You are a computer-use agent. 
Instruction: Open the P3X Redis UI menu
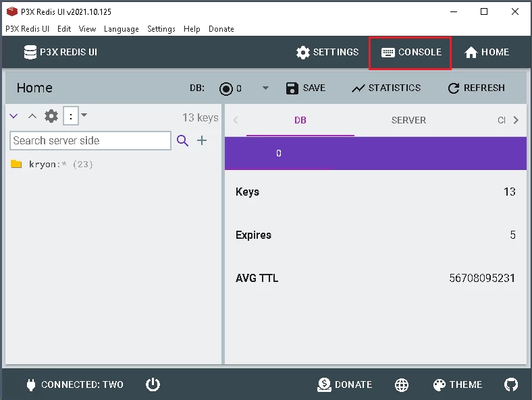click(28, 29)
